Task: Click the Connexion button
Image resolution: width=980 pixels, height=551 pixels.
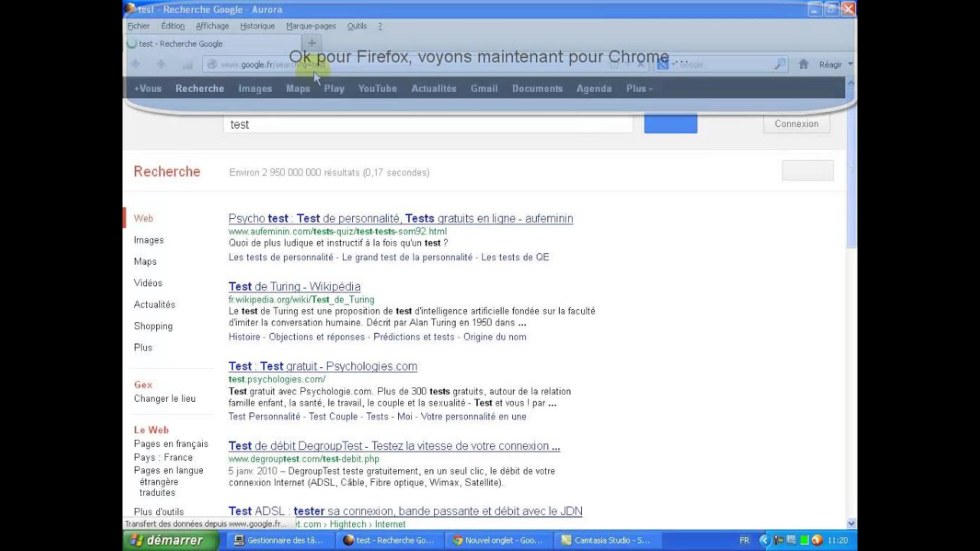Action: tap(796, 124)
